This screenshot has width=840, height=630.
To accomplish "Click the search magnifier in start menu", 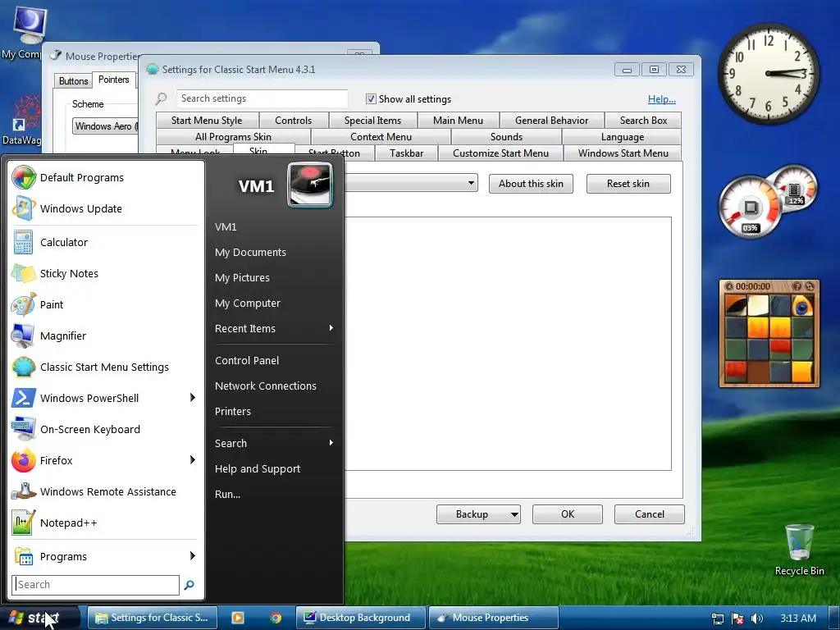I will (189, 585).
